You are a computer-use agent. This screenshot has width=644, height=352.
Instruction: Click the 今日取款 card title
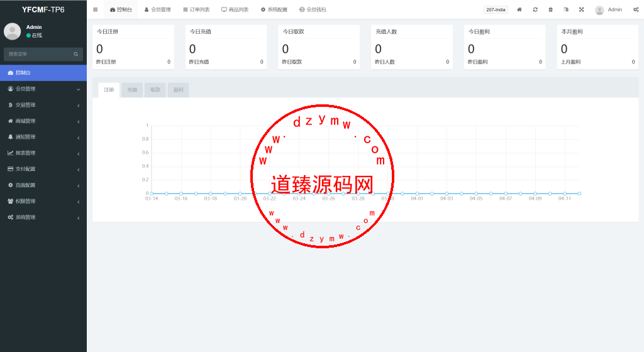point(293,31)
